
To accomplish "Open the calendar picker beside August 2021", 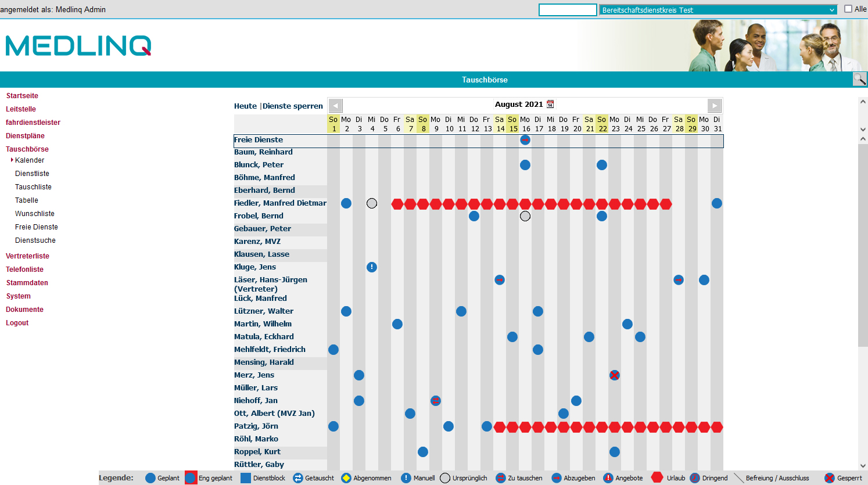I will [550, 104].
